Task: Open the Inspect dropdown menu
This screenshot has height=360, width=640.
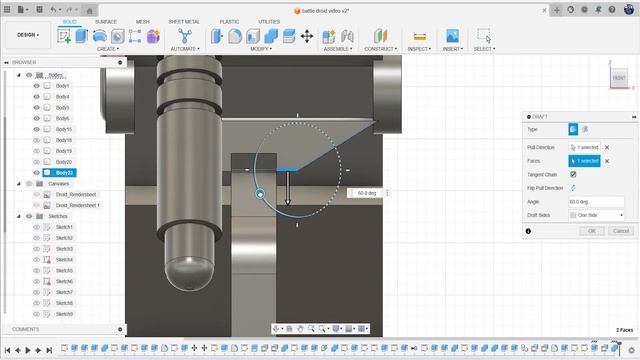Action: (x=419, y=49)
